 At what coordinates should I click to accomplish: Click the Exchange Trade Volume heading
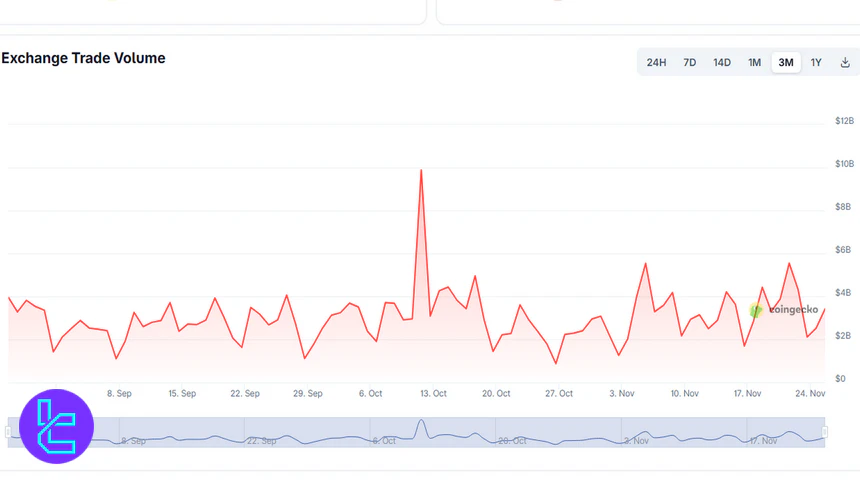coord(83,58)
